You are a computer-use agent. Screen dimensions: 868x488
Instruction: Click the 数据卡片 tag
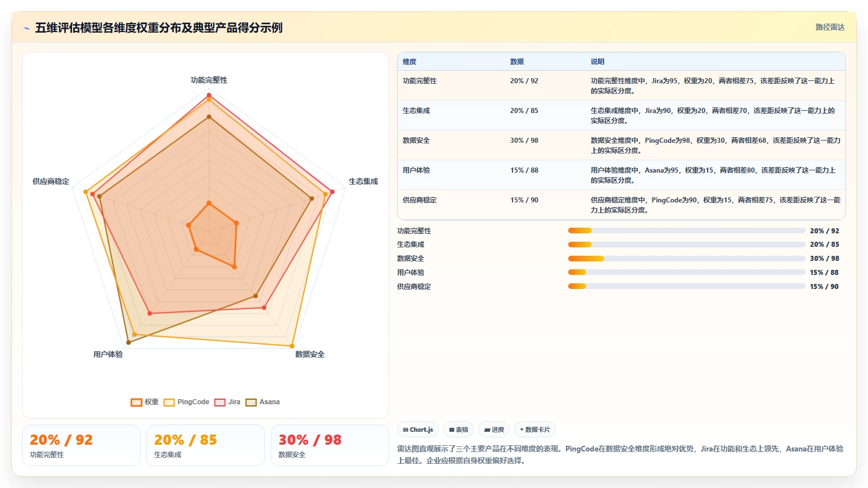click(535, 430)
